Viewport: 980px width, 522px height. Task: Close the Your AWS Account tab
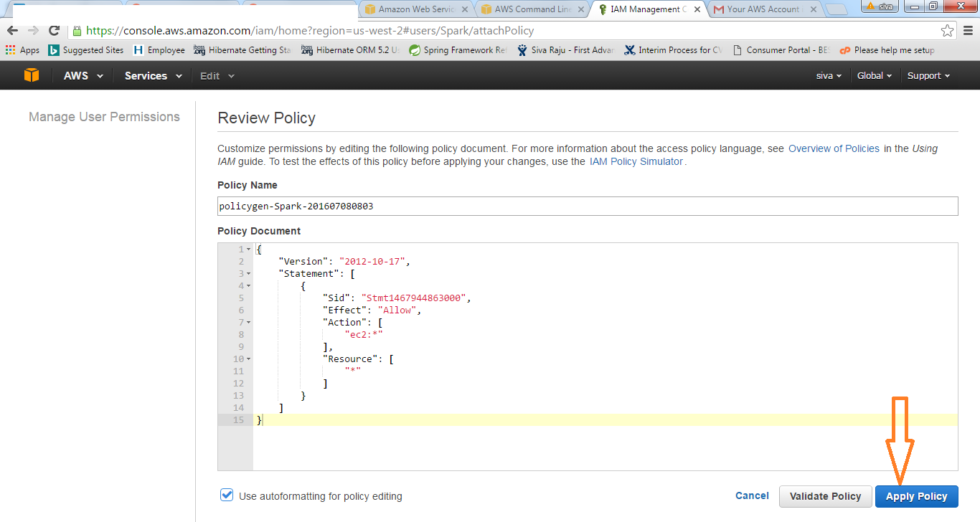pyautogui.click(x=814, y=9)
